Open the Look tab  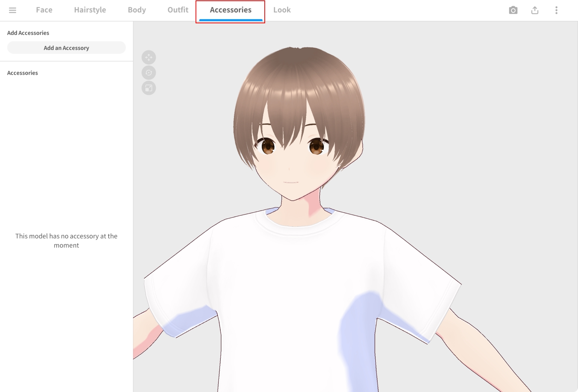[282, 10]
